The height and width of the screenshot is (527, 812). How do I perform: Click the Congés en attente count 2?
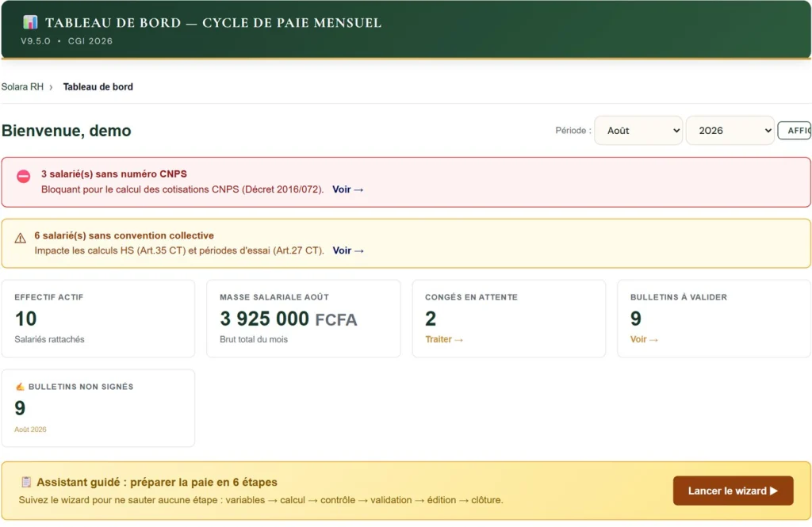pos(431,319)
